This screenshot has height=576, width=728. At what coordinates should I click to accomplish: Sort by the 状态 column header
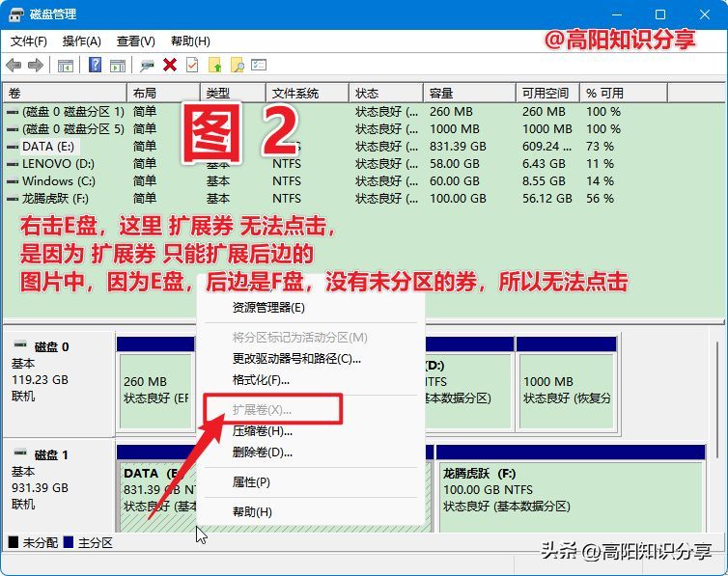[386, 93]
